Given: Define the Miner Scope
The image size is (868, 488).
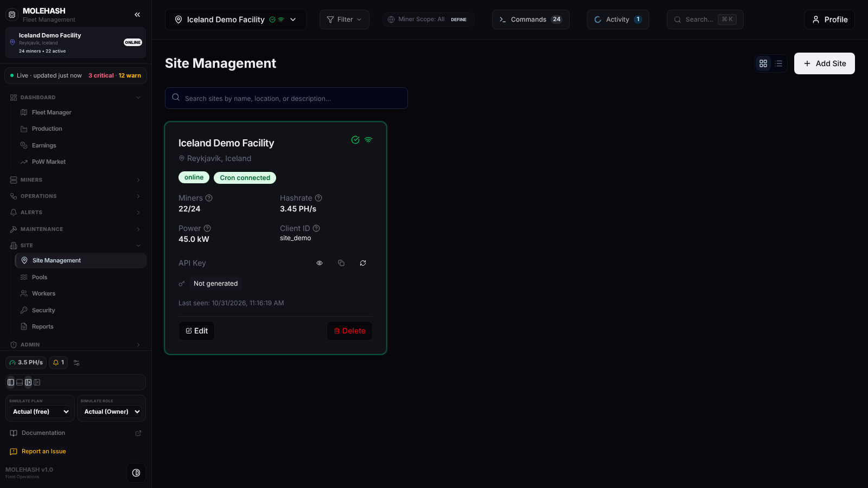Looking at the screenshot, I should (458, 20).
